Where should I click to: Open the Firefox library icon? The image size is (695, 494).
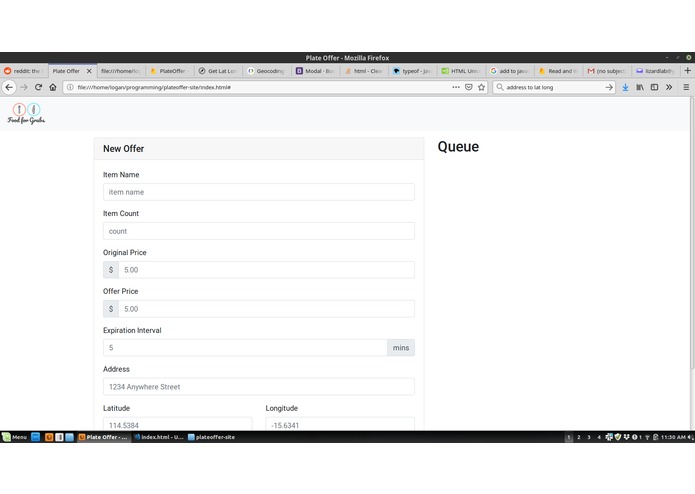coord(640,87)
